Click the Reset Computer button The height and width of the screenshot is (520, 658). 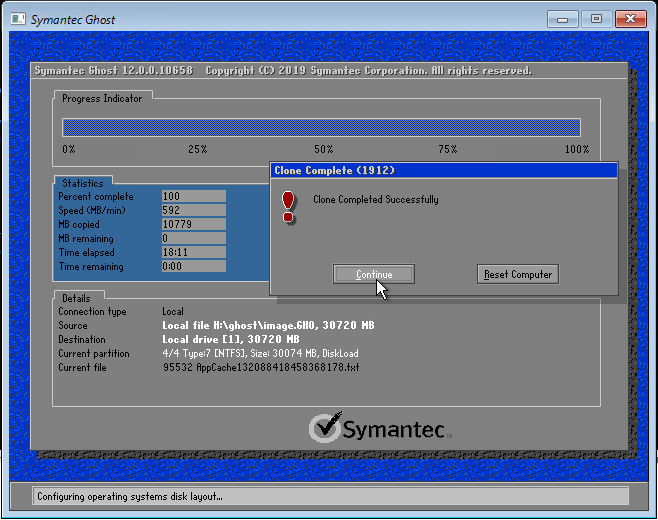pyautogui.click(x=518, y=274)
